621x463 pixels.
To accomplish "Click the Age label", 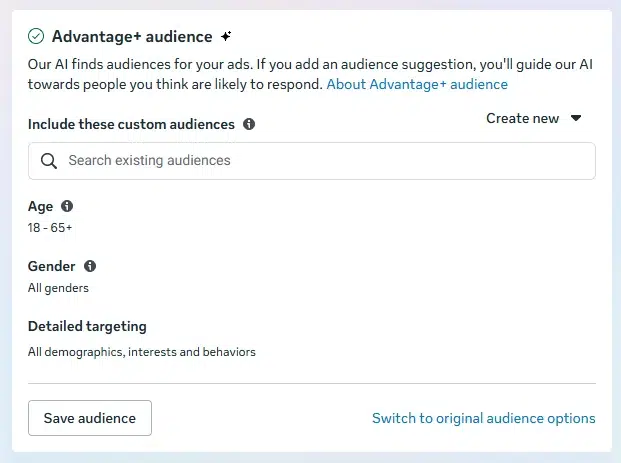I will click(x=40, y=206).
